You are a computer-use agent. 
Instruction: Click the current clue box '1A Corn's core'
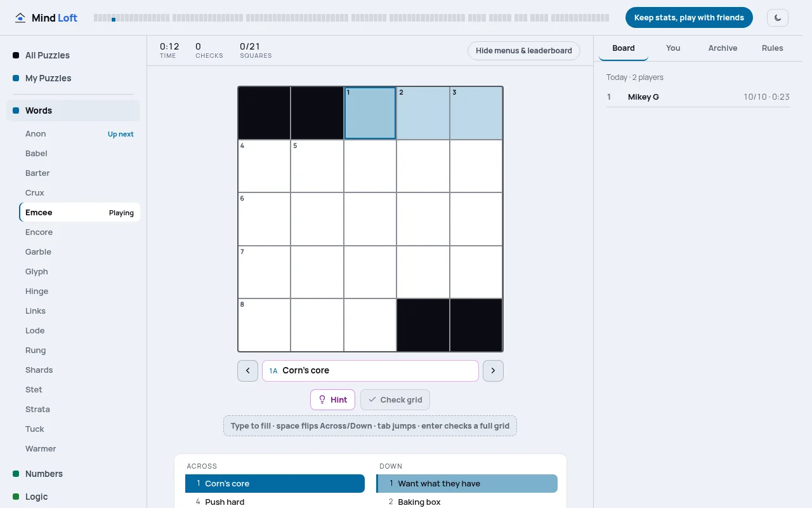(x=370, y=371)
